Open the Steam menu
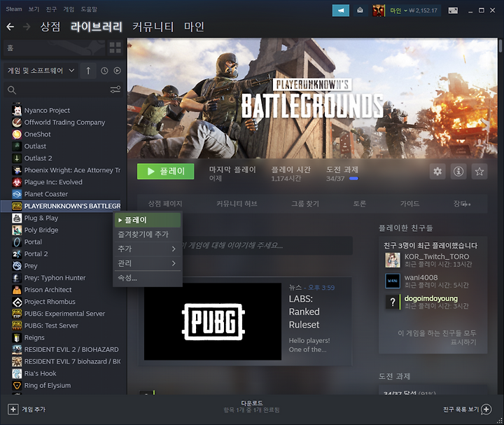504x425 pixels. click(x=14, y=9)
